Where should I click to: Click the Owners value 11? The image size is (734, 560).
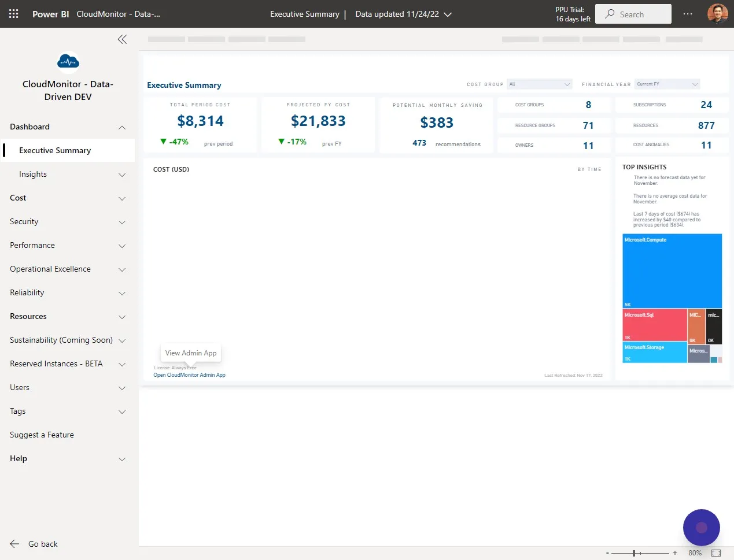[x=588, y=146]
